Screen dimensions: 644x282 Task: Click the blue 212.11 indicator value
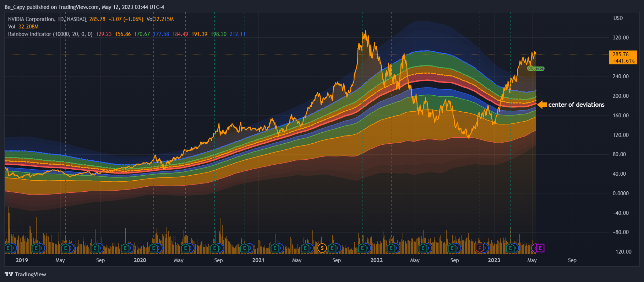click(238, 34)
